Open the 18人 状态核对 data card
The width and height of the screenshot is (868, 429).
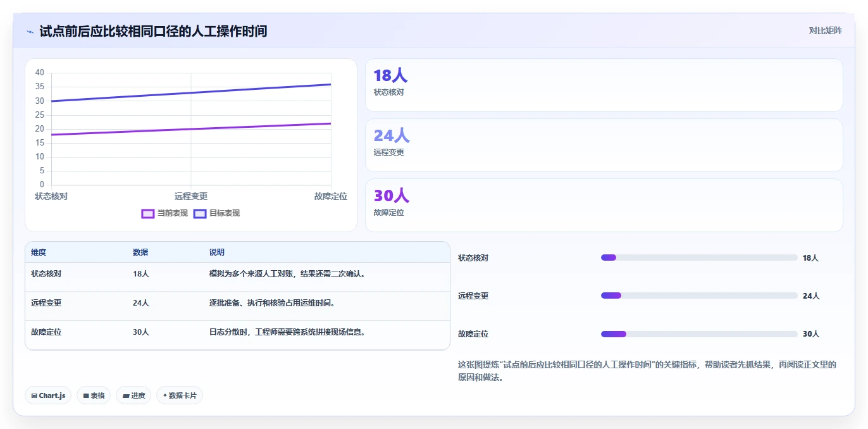coord(604,85)
